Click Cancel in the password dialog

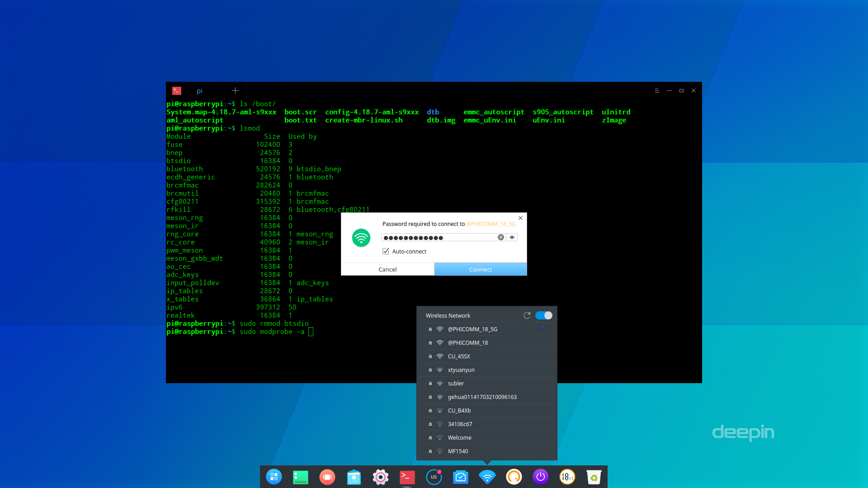click(x=387, y=269)
